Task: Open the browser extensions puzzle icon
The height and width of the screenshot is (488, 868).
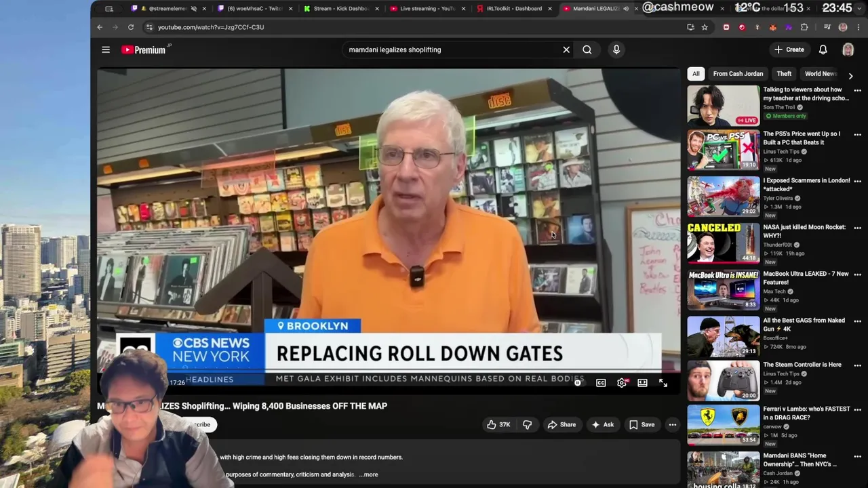Action: click(804, 27)
